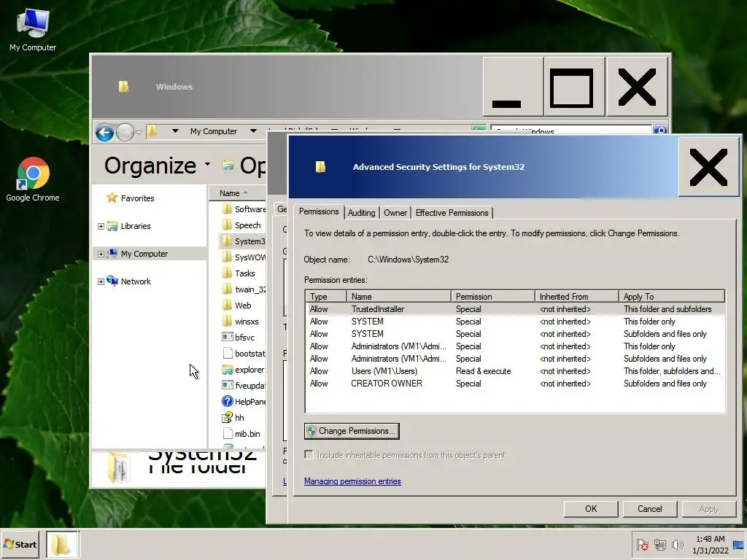Image resolution: width=747 pixels, height=560 pixels.
Task: Select HelpPane application icon
Action: click(228, 402)
